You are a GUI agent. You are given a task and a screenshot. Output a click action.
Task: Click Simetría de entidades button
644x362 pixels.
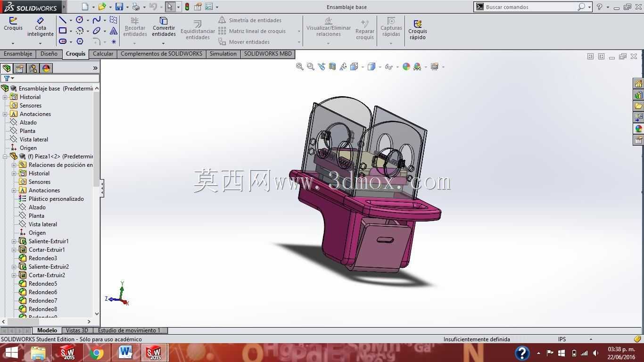click(x=250, y=20)
